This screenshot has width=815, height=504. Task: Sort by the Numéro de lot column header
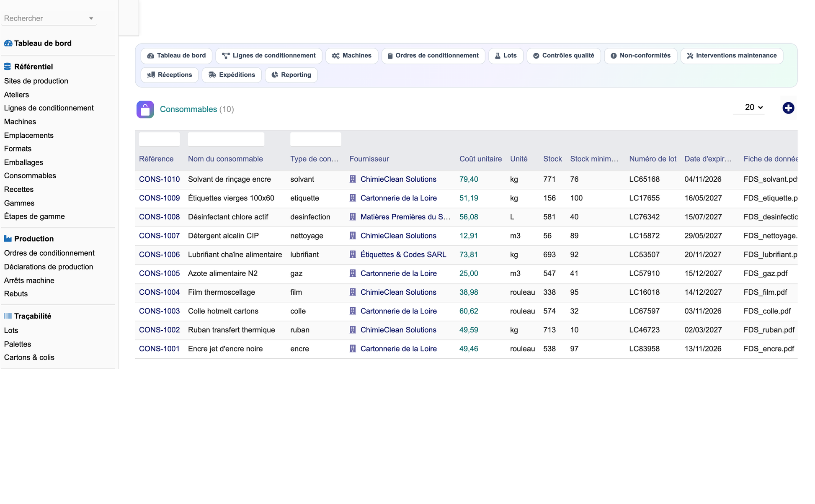[x=653, y=159]
